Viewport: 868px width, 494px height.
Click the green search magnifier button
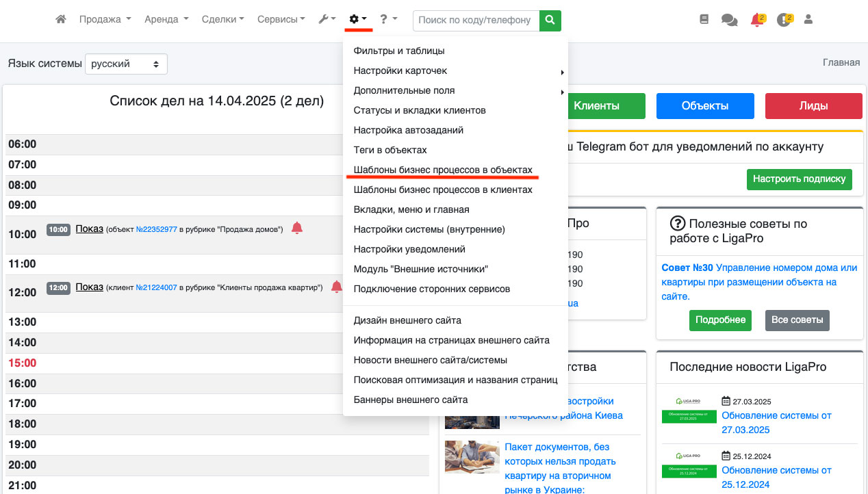[550, 21]
